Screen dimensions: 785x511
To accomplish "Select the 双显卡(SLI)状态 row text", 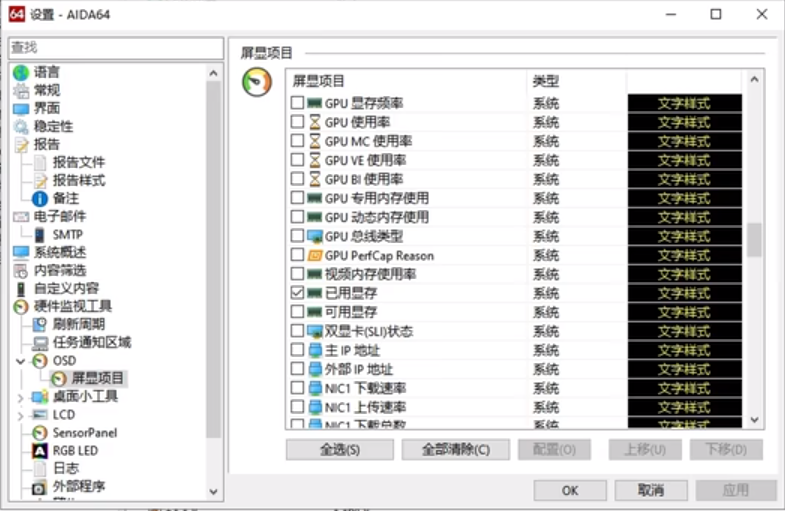I will click(369, 331).
